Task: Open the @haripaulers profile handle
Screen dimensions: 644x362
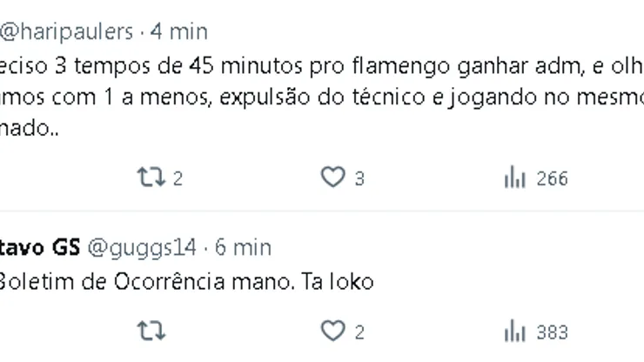Action: click(65, 32)
